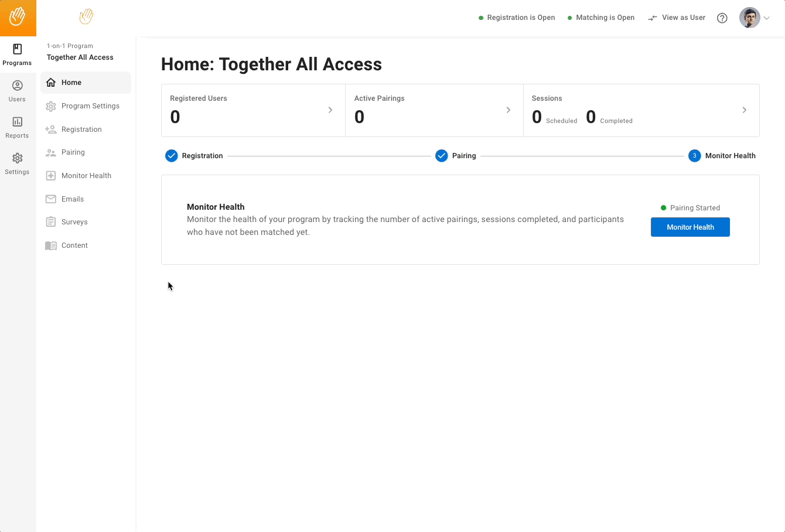Viewport: 785px width, 532px height.
Task: Switch to Program Settings in the sidebar
Action: (x=90, y=106)
